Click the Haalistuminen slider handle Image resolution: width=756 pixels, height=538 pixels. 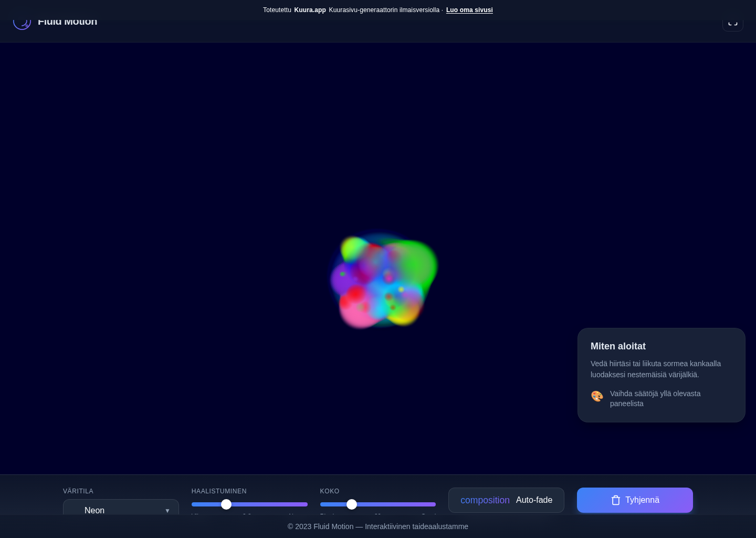tap(226, 504)
